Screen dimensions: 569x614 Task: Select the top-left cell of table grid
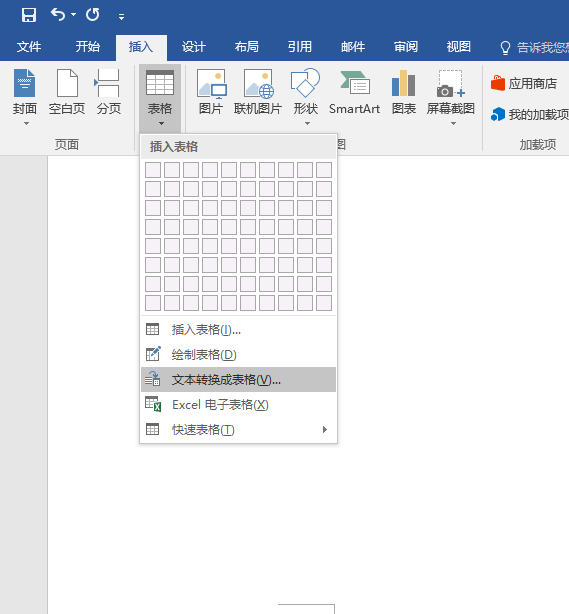point(153,170)
